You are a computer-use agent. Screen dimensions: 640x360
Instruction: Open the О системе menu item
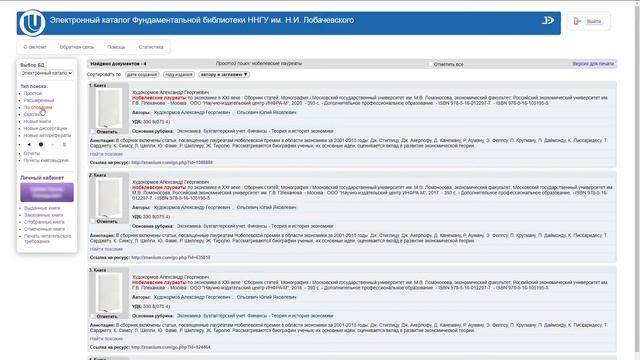click(x=35, y=47)
